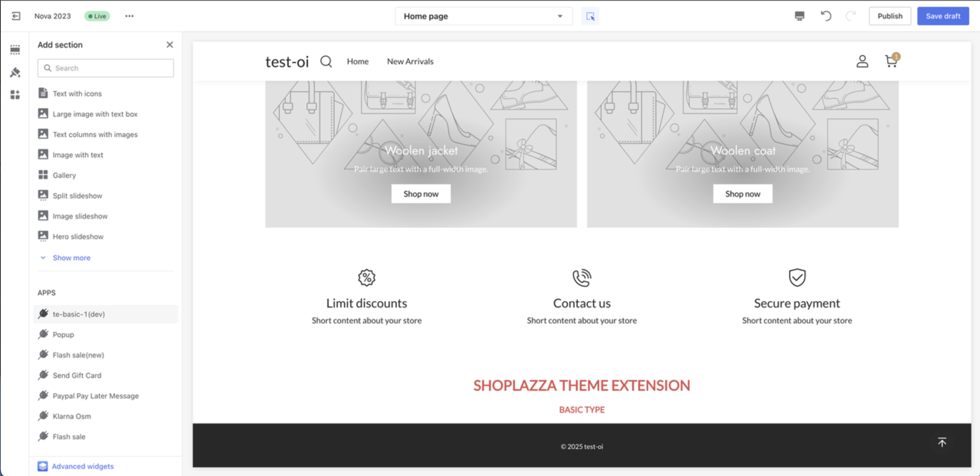Switch the desktop preview device icon
Image resolution: width=980 pixels, height=476 pixels.
tap(799, 16)
